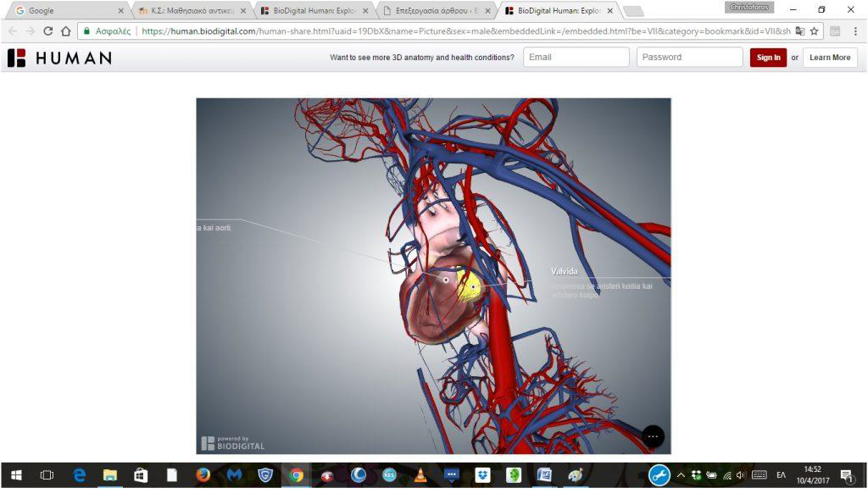The image size is (868, 499).
Task: Open Firefox from the taskbar
Action: (203, 475)
